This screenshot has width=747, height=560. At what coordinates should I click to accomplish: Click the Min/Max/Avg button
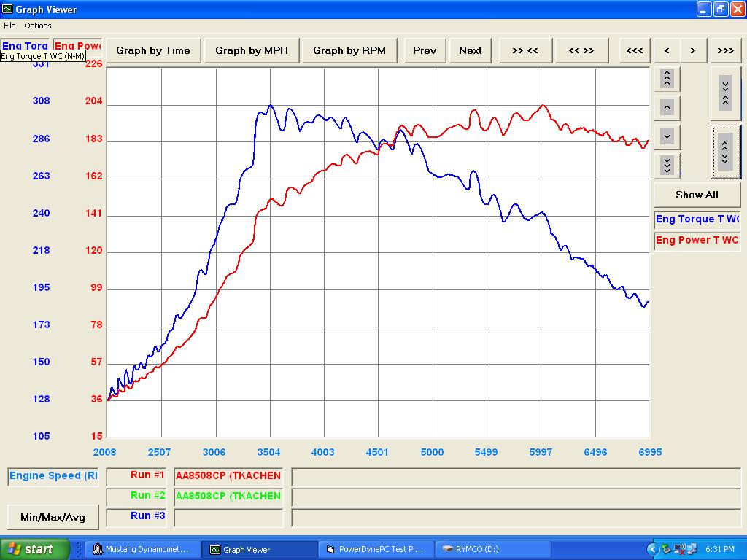(53, 517)
